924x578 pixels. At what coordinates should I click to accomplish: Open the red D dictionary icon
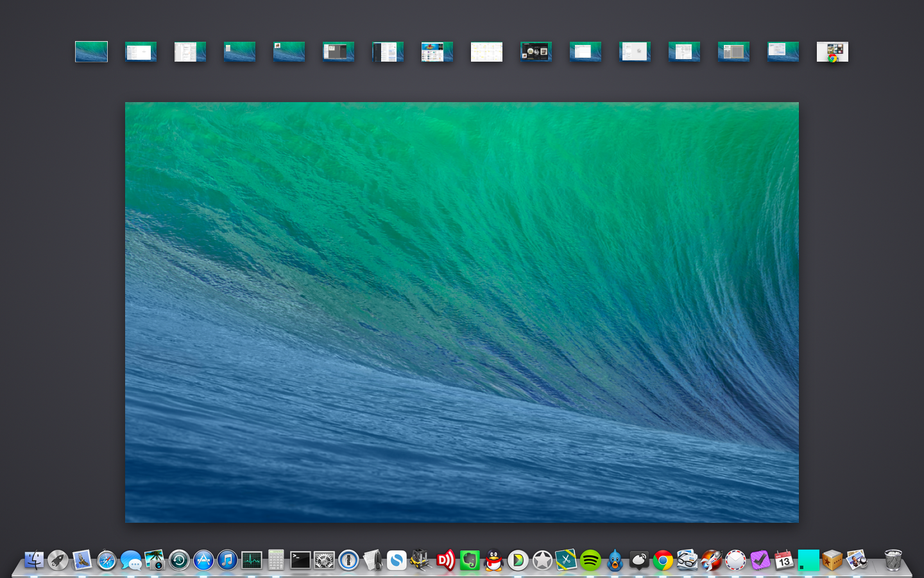445,560
